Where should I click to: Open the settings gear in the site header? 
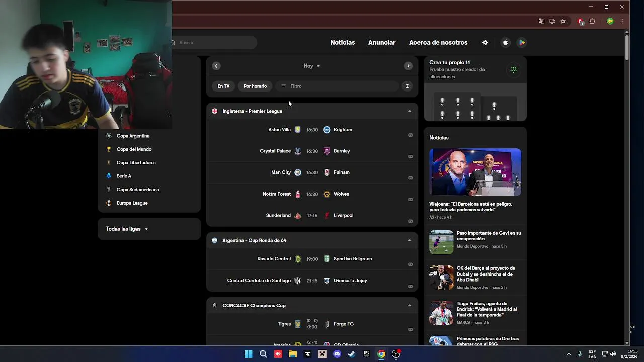485,43
